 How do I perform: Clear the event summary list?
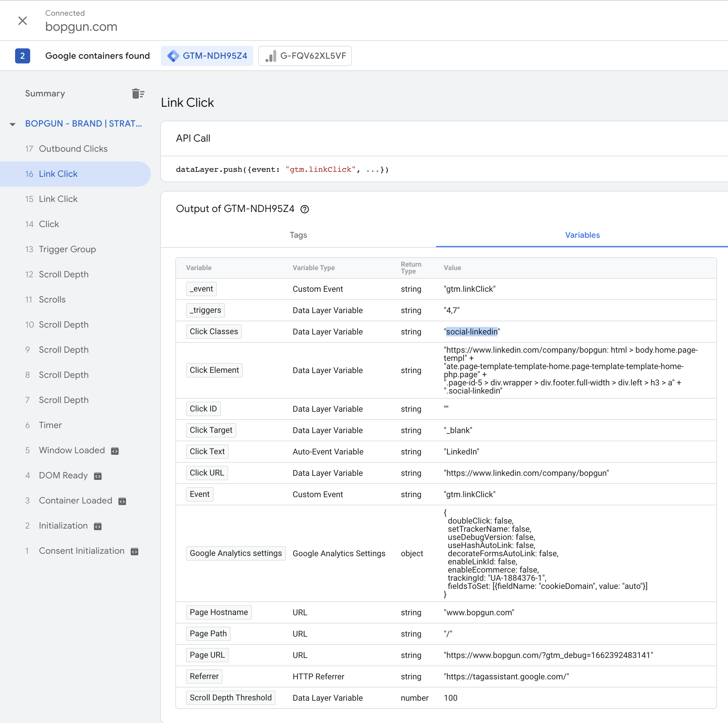pos(138,93)
